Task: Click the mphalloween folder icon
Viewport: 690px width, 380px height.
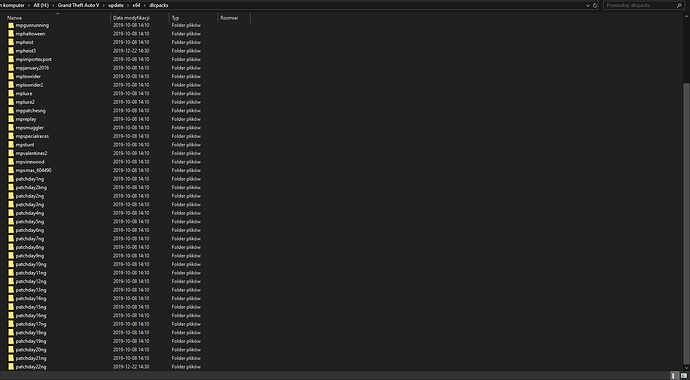Action: tap(11, 34)
